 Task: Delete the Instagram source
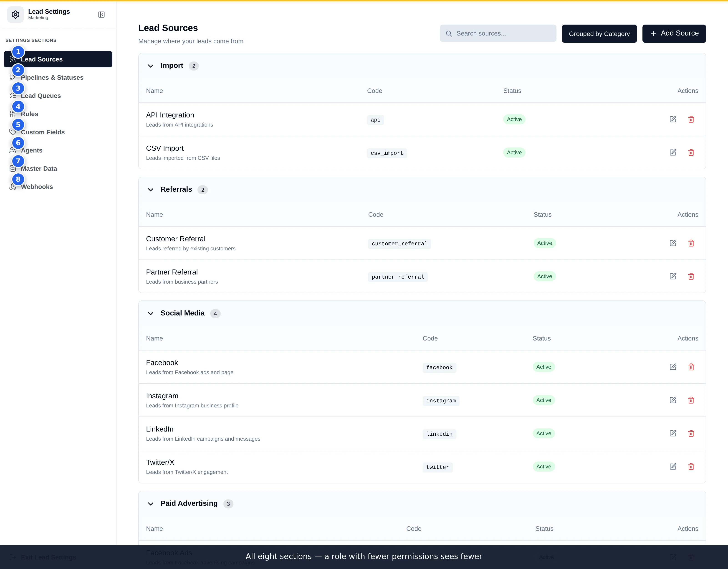(691, 400)
